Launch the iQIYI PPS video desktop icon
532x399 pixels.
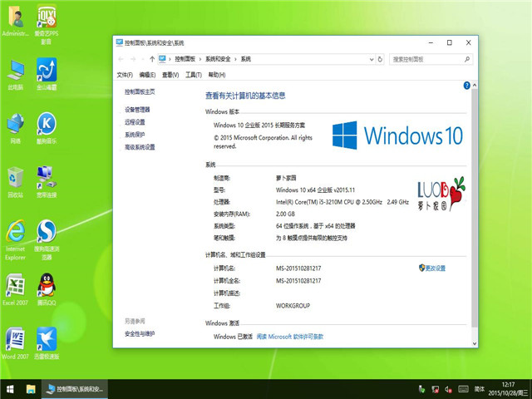(47, 24)
